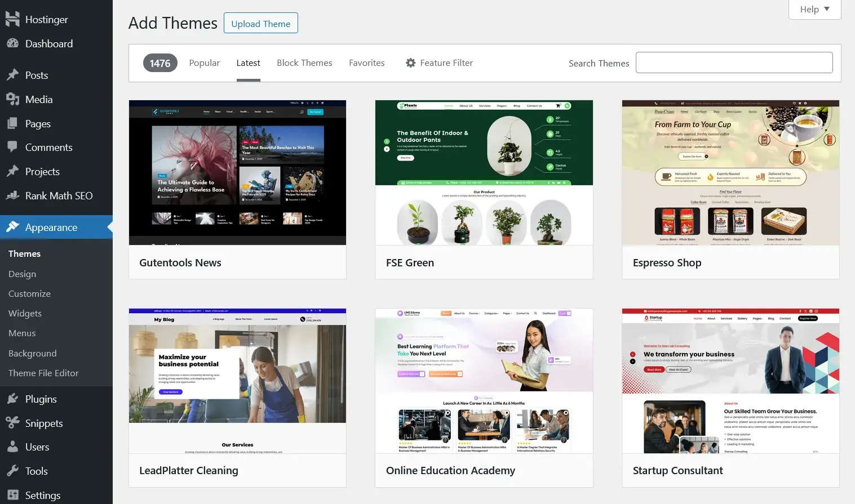Click the Upload Theme button
Image resolution: width=855 pixels, height=504 pixels.
pyautogui.click(x=260, y=23)
